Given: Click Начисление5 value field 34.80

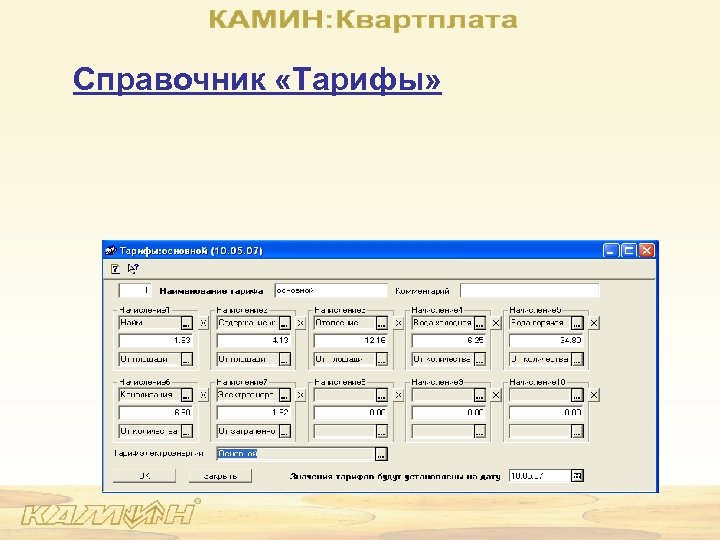Looking at the screenshot, I should tap(546, 341).
